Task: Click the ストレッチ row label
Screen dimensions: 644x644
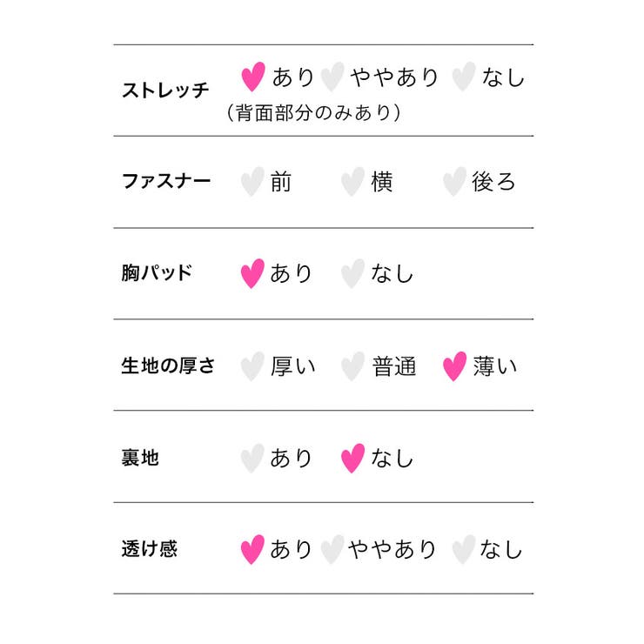Action: 165,90
